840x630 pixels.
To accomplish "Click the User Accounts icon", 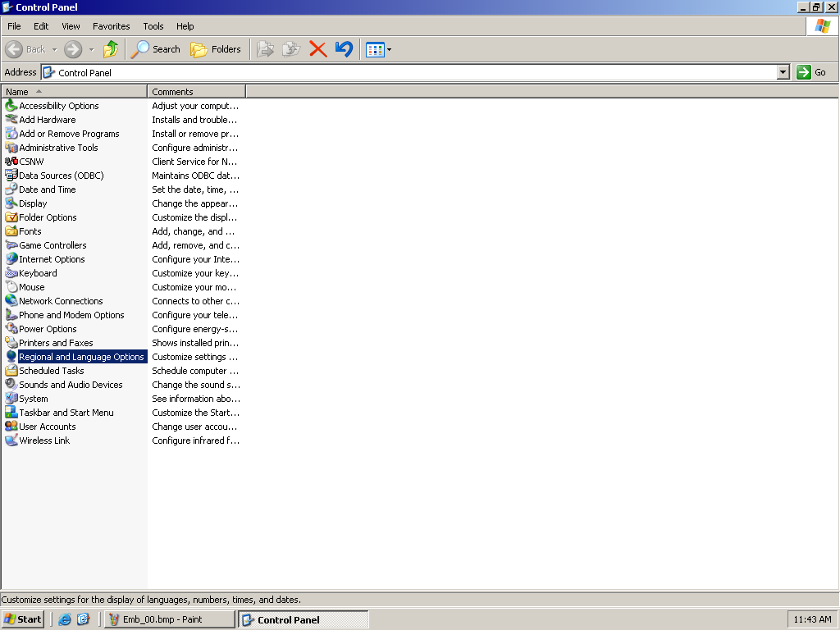I will pos(11,426).
